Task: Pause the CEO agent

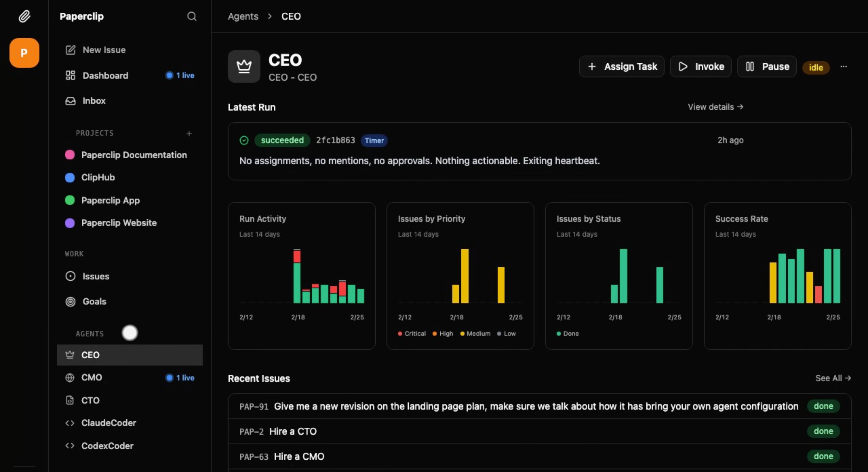Action: [x=766, y=66]
